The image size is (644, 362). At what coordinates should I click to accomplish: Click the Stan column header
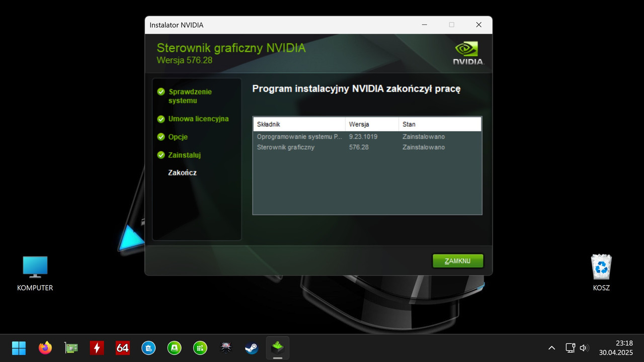(x=440, y=124)
